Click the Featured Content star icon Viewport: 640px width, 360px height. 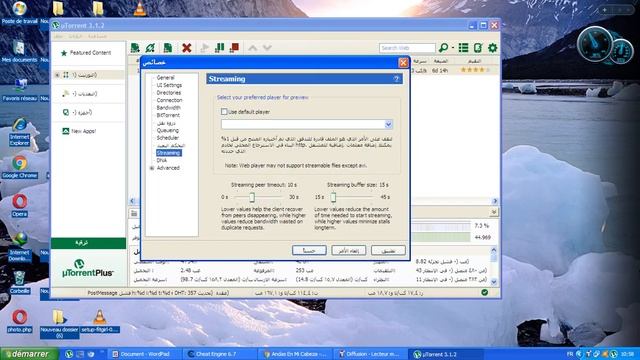[x=64, y=53]
